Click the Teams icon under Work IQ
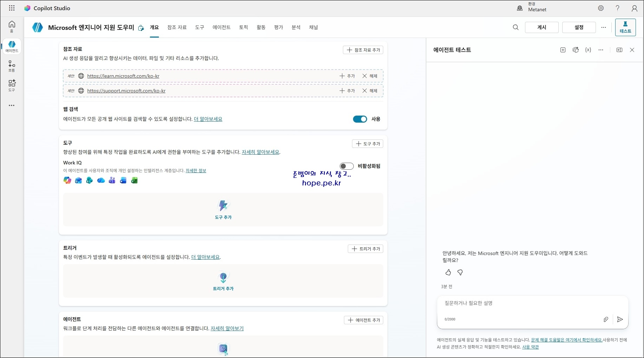644x358 pixels. click(112, 181)
